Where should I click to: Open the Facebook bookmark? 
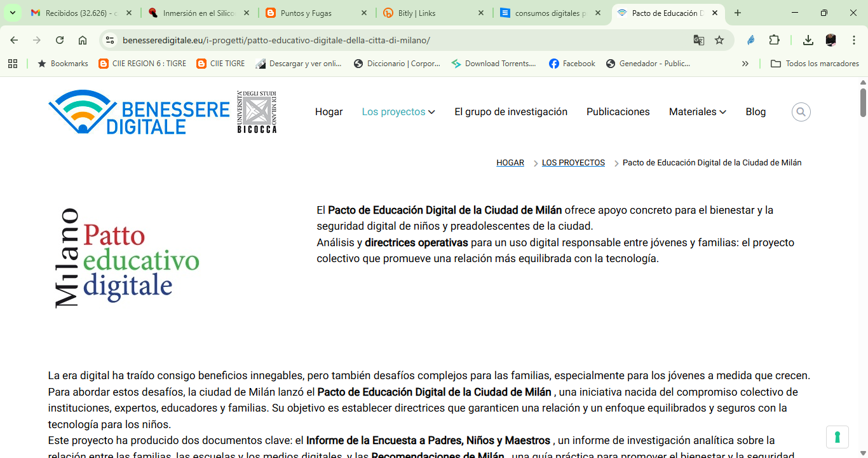tap(571, 63)
